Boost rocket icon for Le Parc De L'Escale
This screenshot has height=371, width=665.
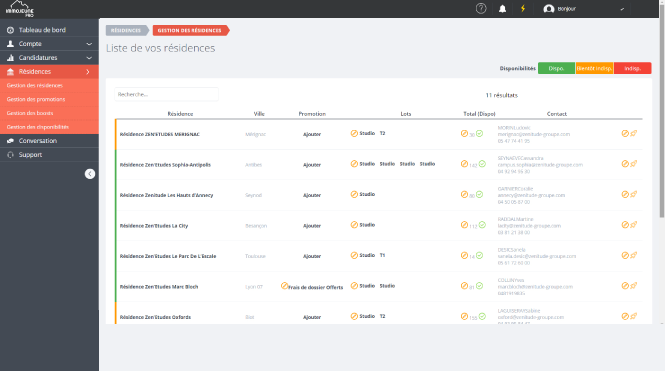tap(634, 256)
